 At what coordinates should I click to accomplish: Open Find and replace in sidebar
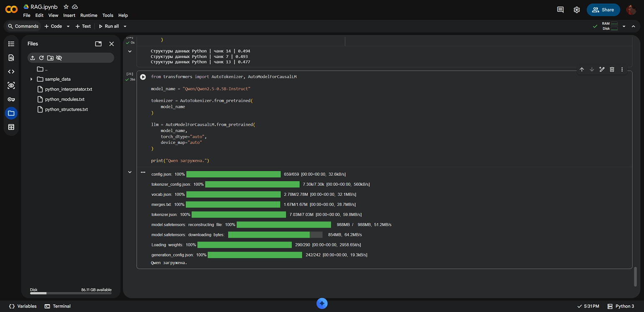(11, 58)
